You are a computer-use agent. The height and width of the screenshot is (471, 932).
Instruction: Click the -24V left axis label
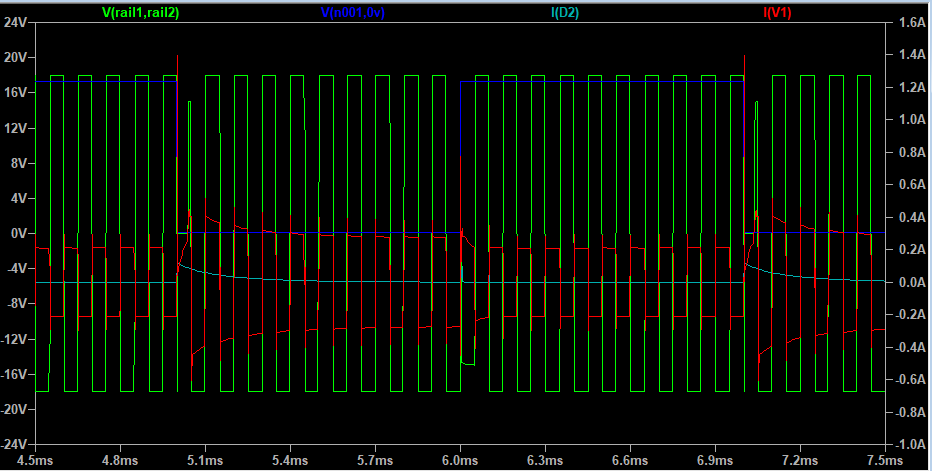[x=14, y=444]
